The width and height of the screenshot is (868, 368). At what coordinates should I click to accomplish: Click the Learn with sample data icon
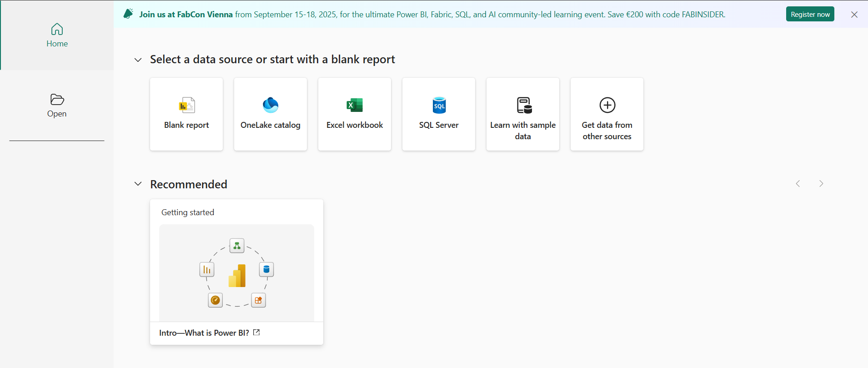pyautogui.click(x=523, y=105)
